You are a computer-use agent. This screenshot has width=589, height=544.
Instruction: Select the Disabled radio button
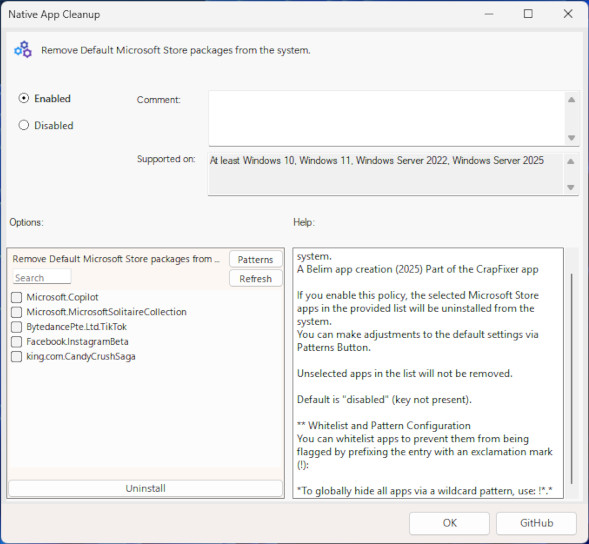tap(24, 125)
